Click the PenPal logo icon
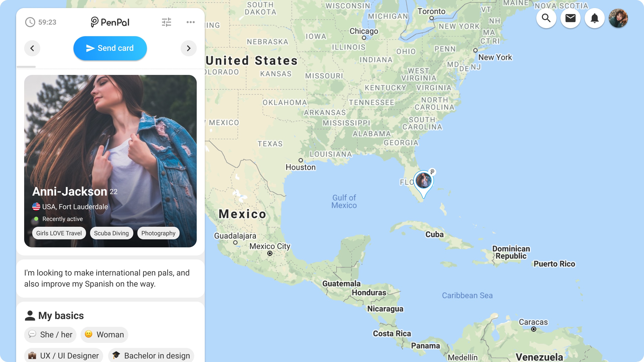This screenshot has width=644, height=362. pos(94,22)
